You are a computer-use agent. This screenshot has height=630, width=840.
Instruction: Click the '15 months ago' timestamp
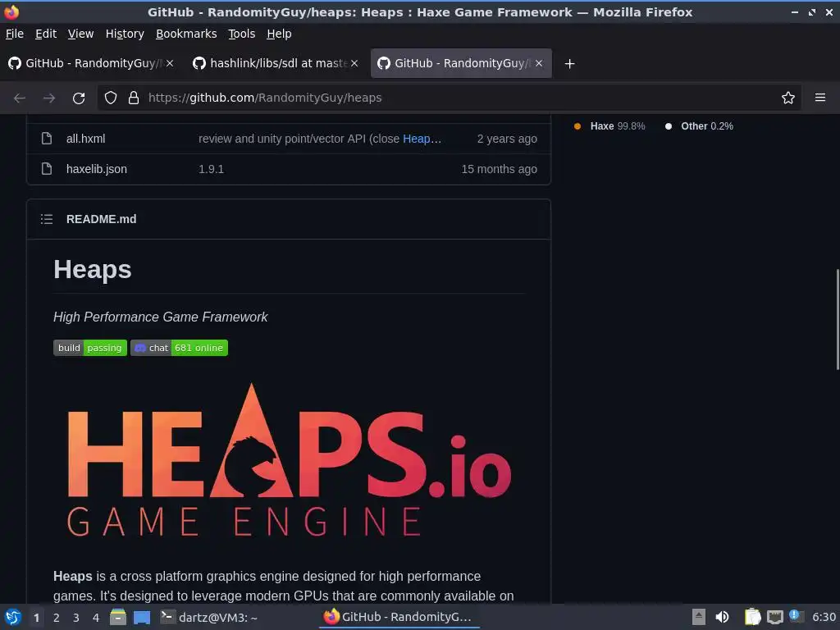[499, 169]
